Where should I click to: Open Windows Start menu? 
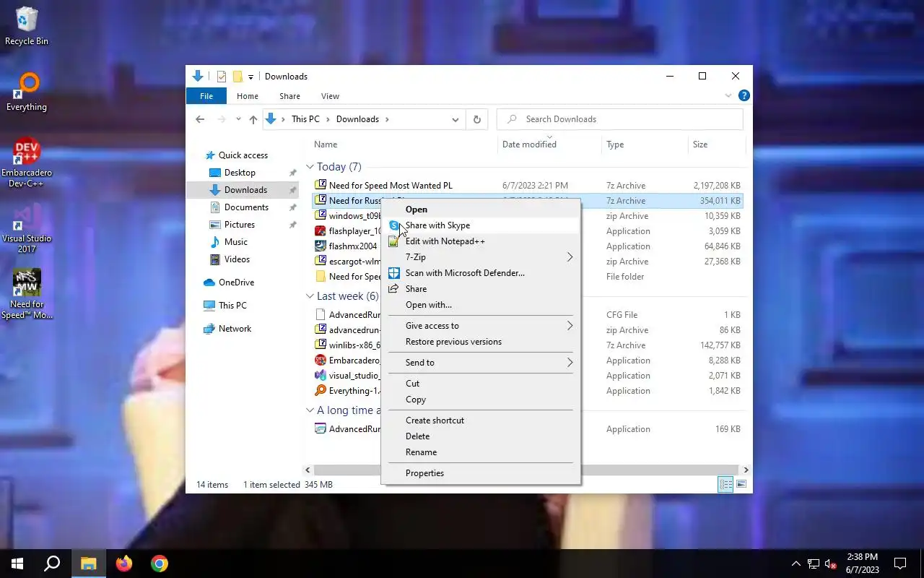pos(17,564)
